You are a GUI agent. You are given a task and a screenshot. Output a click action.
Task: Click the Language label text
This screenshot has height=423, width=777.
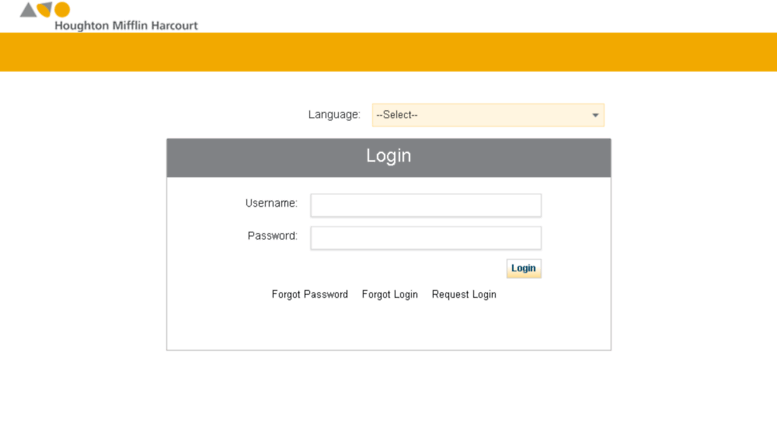[x=334, y=114]
